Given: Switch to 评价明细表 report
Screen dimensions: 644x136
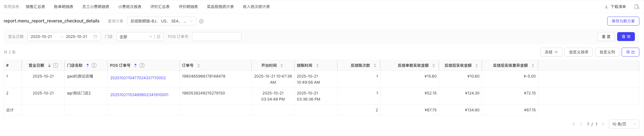Looking at the screenshot, I should point(188,7).
